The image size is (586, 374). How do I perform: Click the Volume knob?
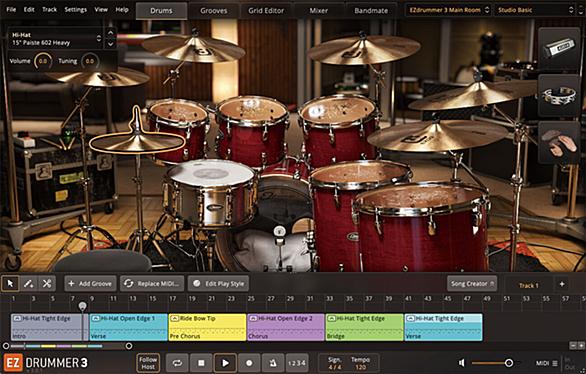click(x=43, y=61)
